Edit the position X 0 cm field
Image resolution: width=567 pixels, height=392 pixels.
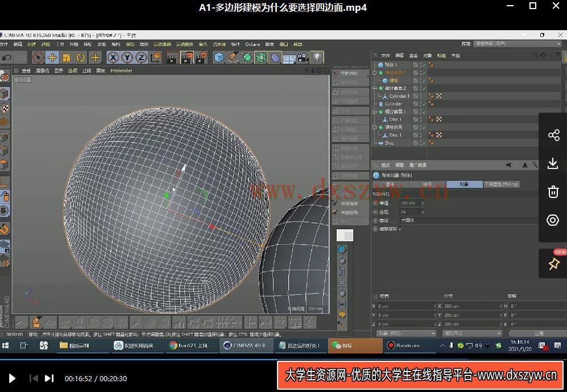[407, 306]
